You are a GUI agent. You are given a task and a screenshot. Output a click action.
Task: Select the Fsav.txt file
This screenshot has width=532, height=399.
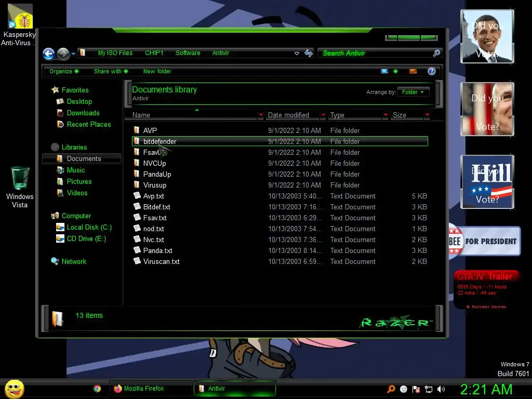click(x=280, y=218)
